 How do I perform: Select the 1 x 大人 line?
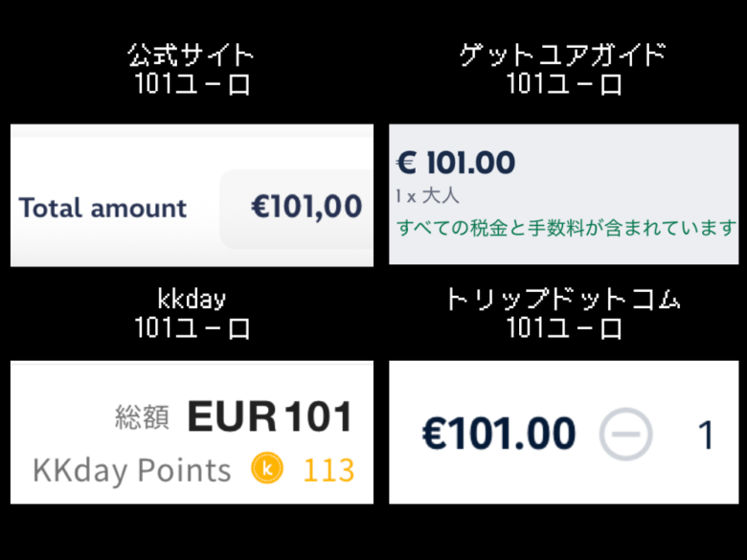pos(427,195)
